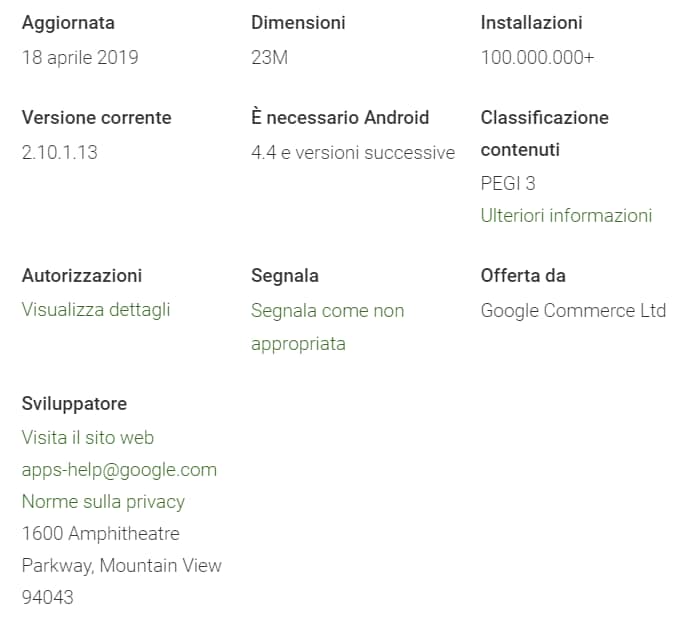Click the Versione corrente heading
The width and height of the screenshot is (679, 618).
(96, 117)
